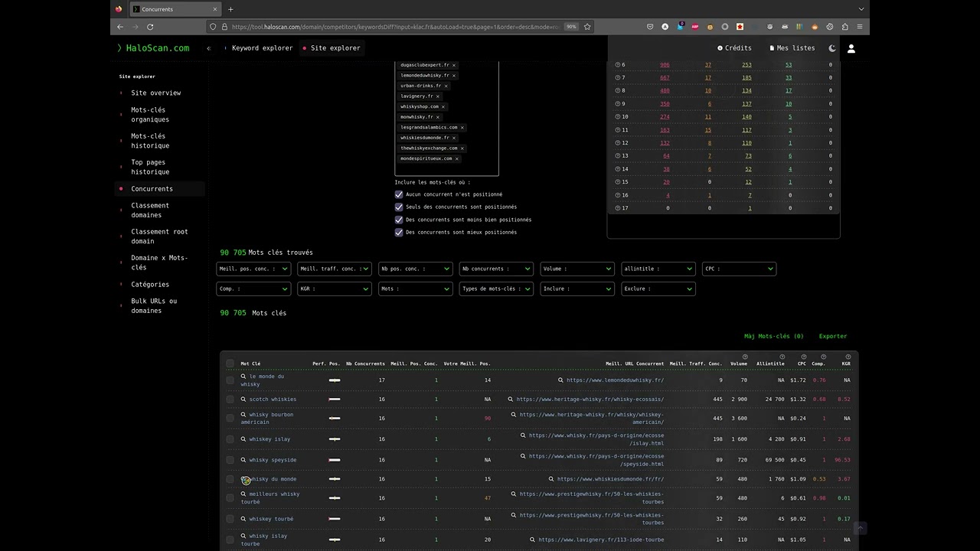Go back with browser back arrow

pos(120,27)
